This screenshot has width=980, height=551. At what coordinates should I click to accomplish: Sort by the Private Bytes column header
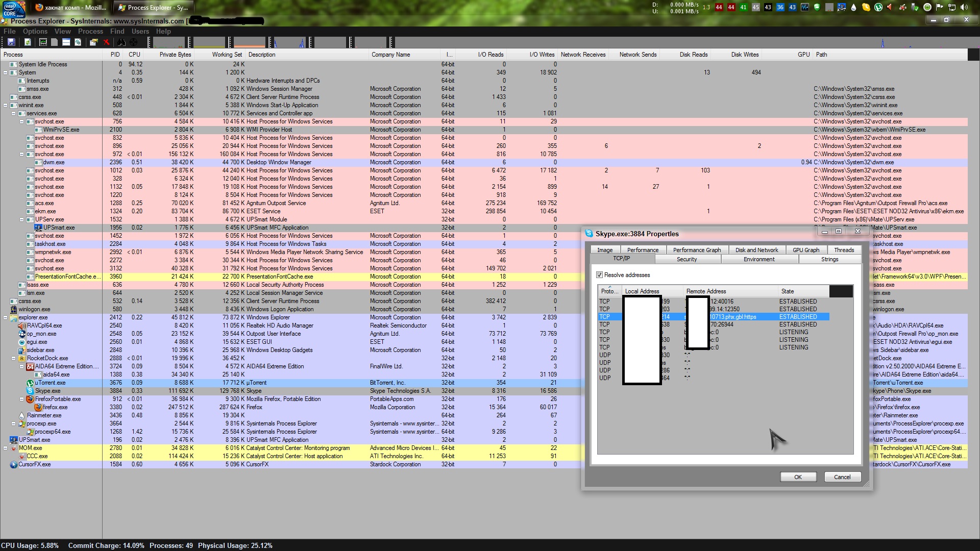click(x=175, y=55)
